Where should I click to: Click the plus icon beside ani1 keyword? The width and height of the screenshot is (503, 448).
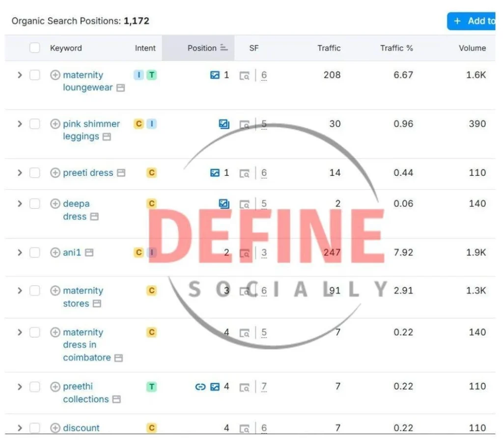pos(56,252)
